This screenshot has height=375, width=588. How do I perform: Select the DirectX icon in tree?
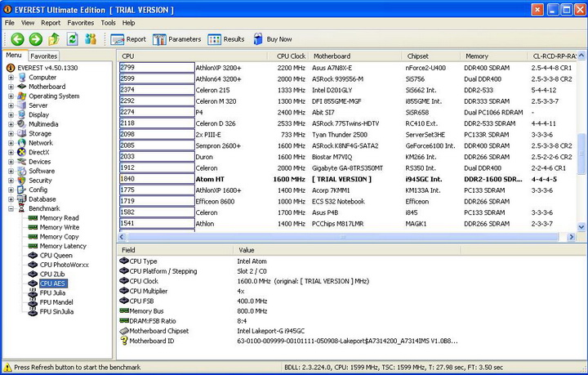pyautogui.click(x=22, y=152)
